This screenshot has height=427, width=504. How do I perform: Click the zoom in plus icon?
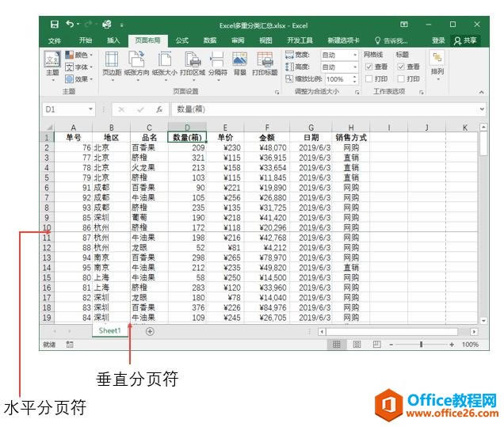pos(452,345)
